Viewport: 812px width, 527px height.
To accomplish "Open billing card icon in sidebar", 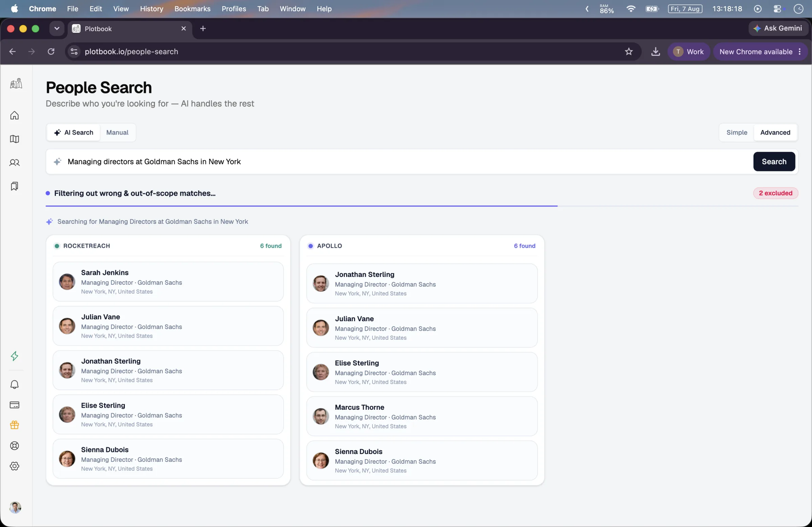I will point(14,405).
